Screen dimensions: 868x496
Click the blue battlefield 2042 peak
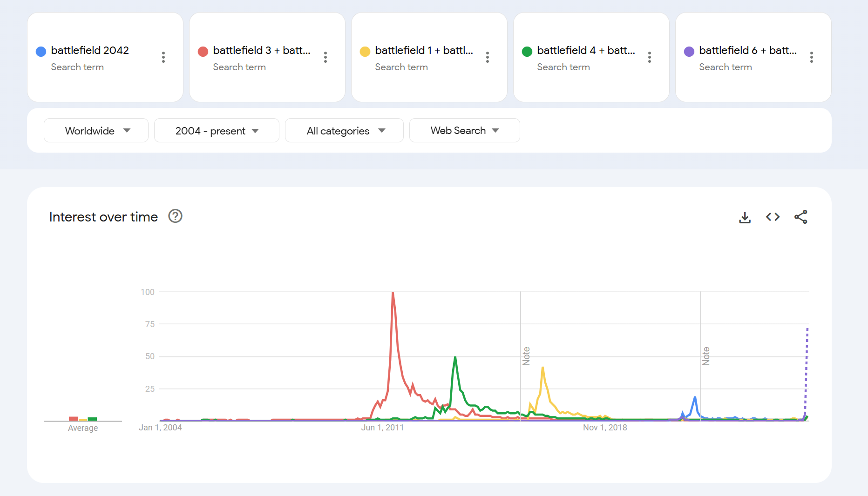point(695,397)
